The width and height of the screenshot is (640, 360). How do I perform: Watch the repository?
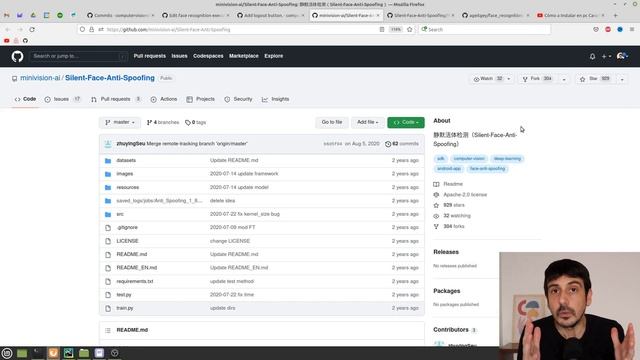click(x=488, y=79)
